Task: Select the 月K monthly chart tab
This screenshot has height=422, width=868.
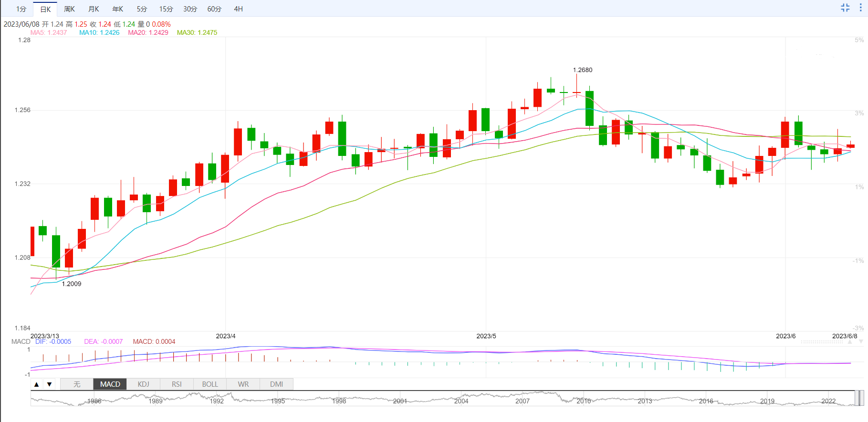Action: [x=94, y=9]
